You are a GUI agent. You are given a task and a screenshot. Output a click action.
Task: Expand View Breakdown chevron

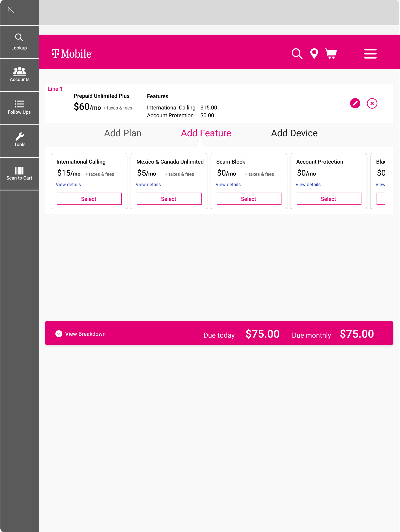coord(59,334)
